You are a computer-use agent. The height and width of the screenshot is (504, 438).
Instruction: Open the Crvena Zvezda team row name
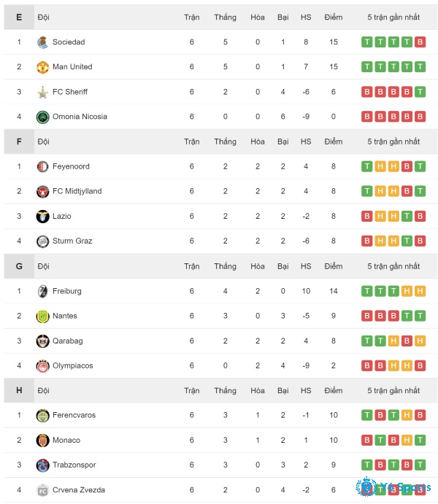[x=79, y=490]
